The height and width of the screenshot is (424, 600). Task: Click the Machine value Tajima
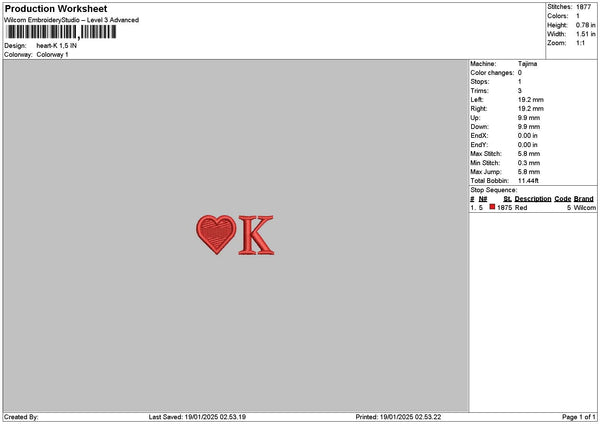(x=527, y=64)
